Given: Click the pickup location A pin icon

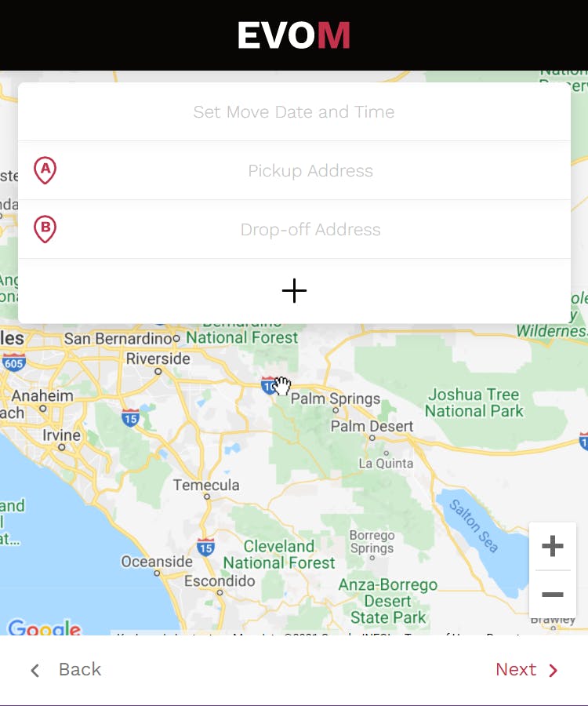Looking at the screenshot, I should 45,170.
